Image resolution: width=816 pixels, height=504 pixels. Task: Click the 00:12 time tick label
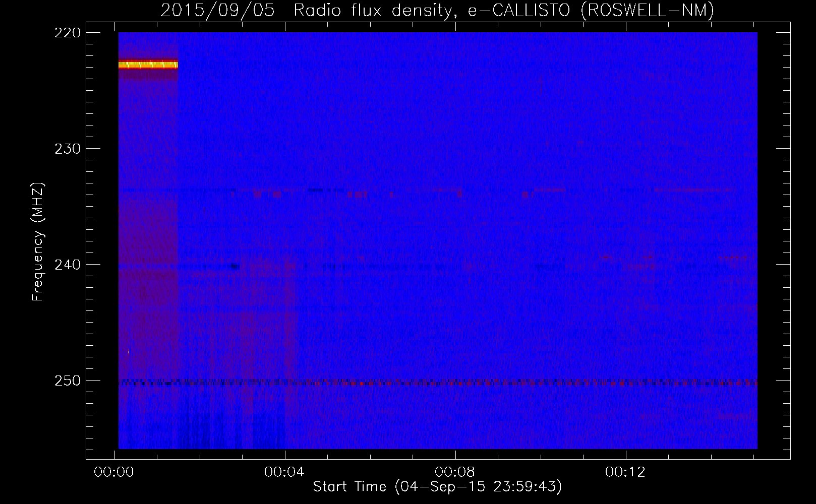625,472
